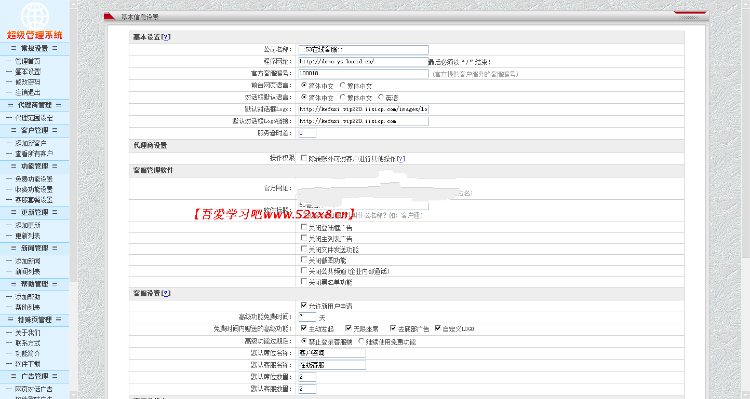
Task: Select 英语 for 对话框默认语言
Action: pyautogui.click(x=381, y=97)
